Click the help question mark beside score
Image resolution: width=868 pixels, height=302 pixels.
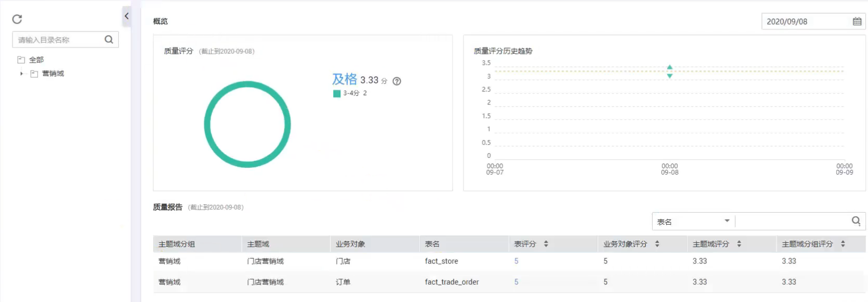(x=397, y=81)
